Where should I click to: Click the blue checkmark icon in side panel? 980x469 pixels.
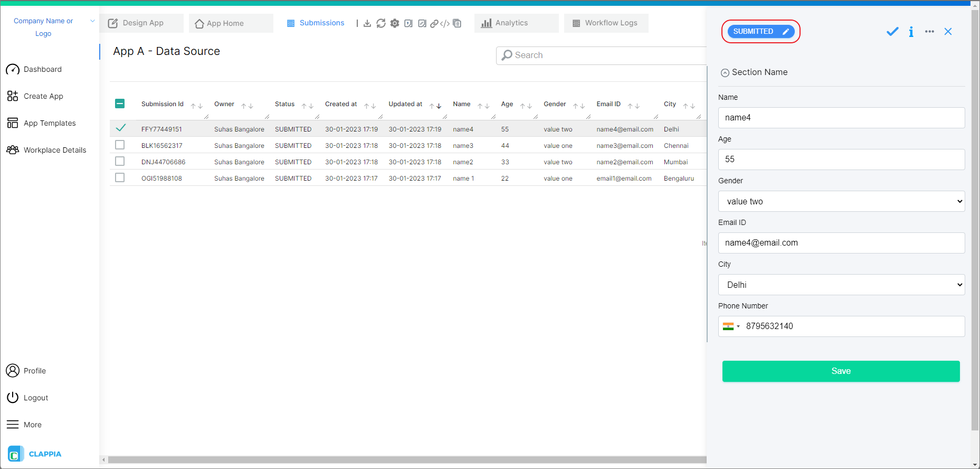(x=892, y=32)
